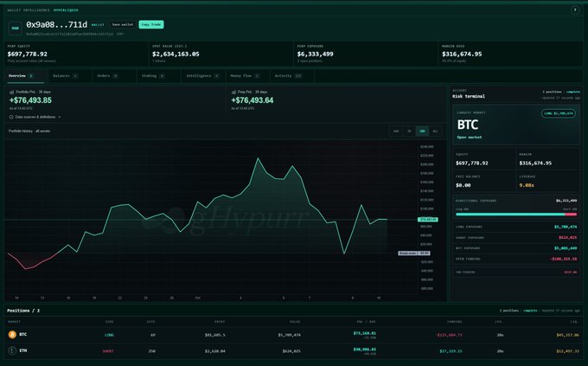Click the peak of the portfolio history line
Screen dimensions: 588x366
click(x=258, y=159)
